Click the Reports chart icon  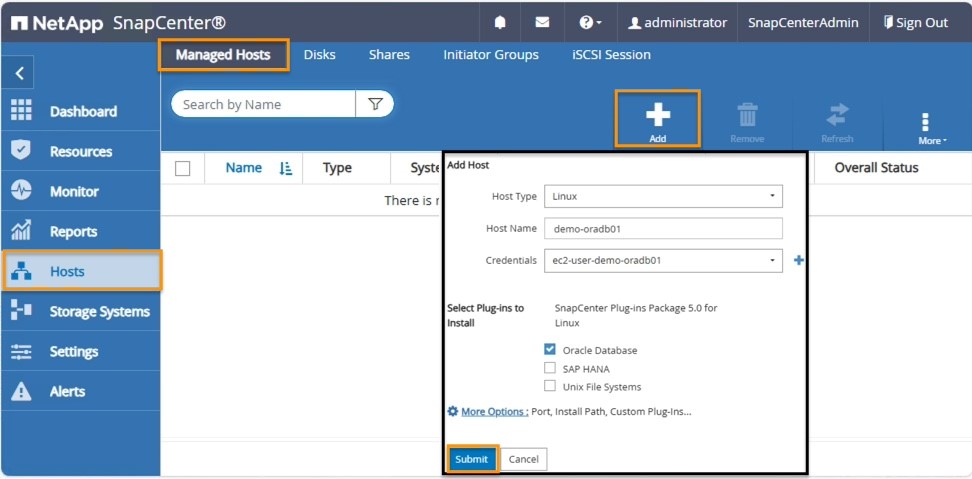[21, 231]
